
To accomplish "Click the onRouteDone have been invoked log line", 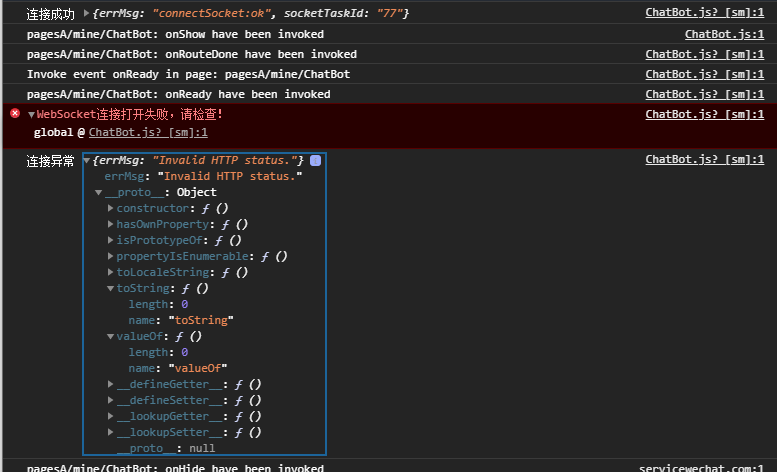I will pyautogui.click(x=192, y=54).
